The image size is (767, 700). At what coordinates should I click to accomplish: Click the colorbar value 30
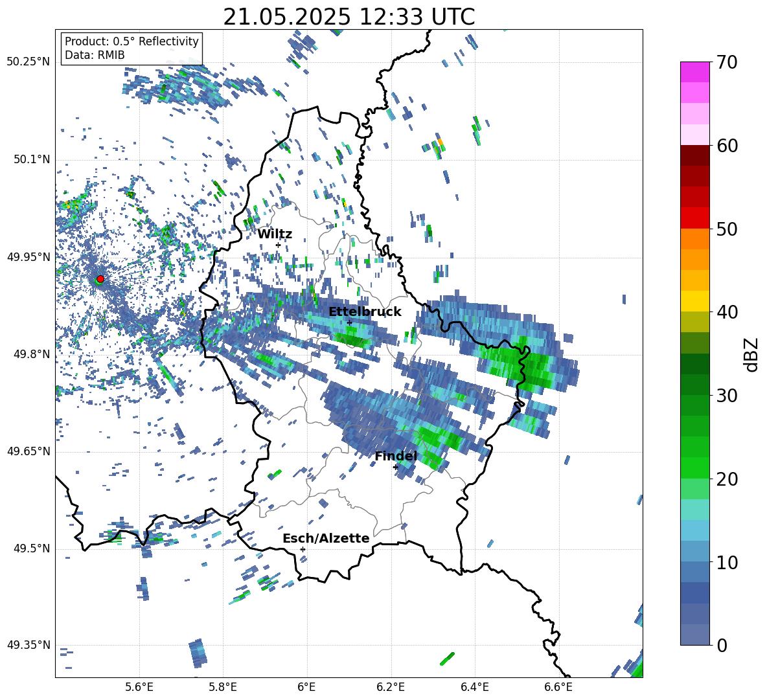pyautogui.click(x=727, y=396)
